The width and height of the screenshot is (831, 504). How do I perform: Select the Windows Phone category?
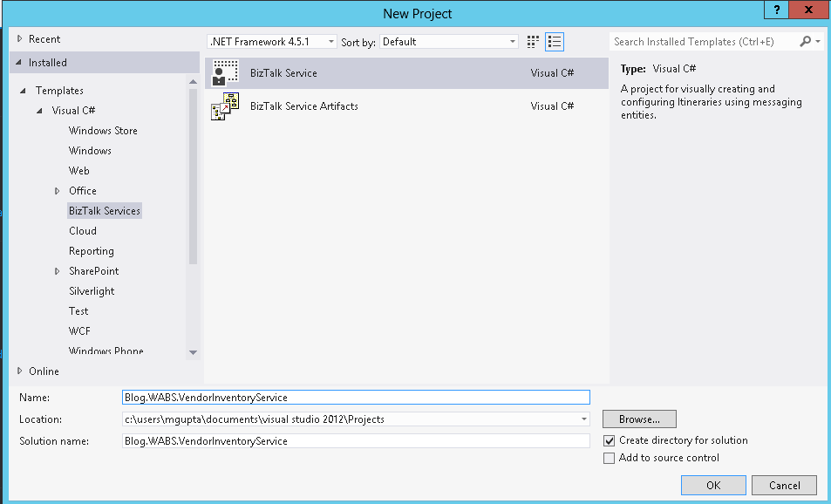click(106, 351)
